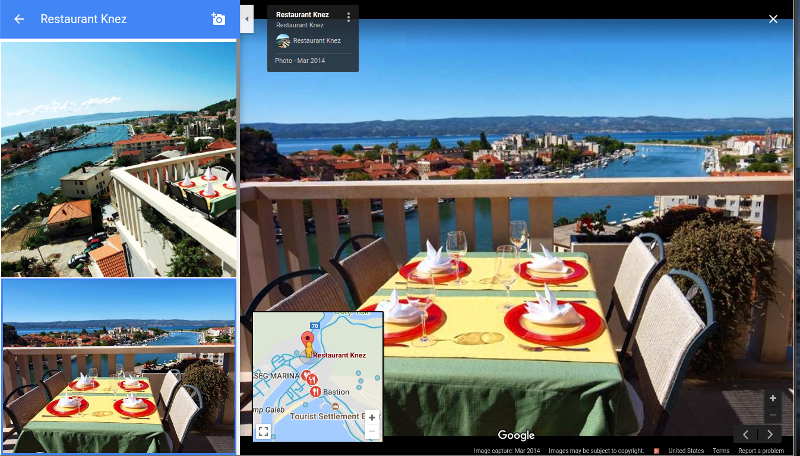Select the terrace table thumbnail

118,367
